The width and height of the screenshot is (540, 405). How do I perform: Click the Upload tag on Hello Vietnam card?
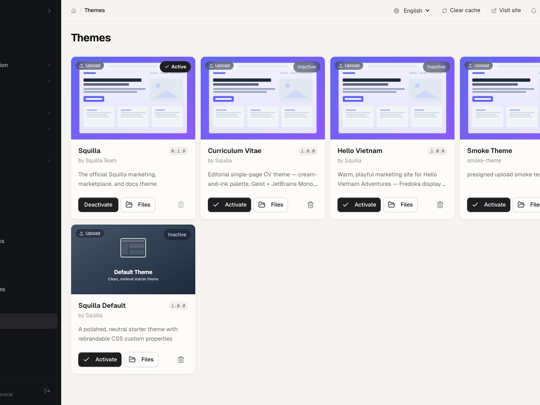(x=349, y=65)
